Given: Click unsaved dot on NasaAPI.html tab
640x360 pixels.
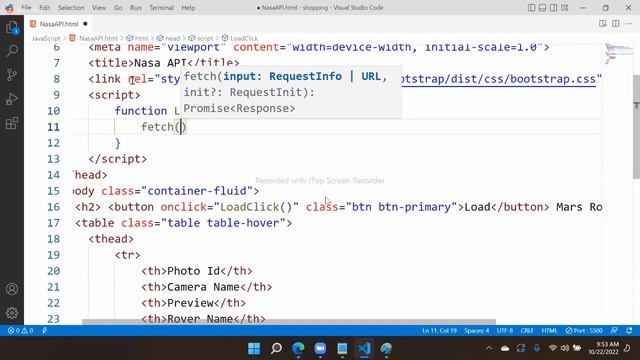Looking at the screenshot, I should click(85, 24).
